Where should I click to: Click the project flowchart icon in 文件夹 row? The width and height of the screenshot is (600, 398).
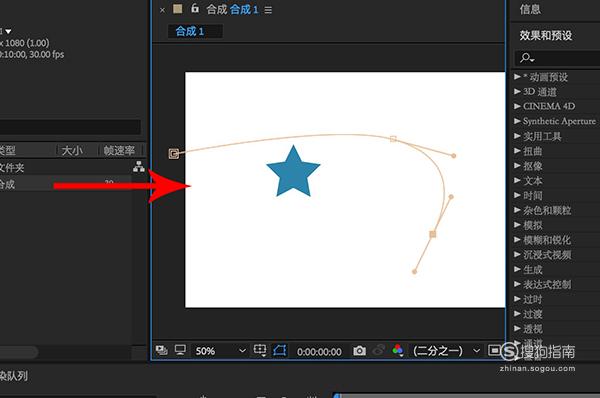point(139,166)
